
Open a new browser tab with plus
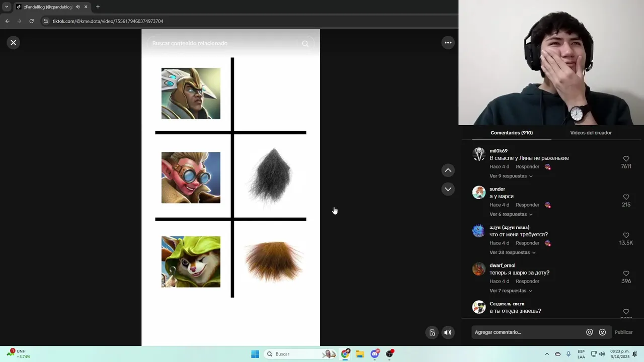(98, 7)
